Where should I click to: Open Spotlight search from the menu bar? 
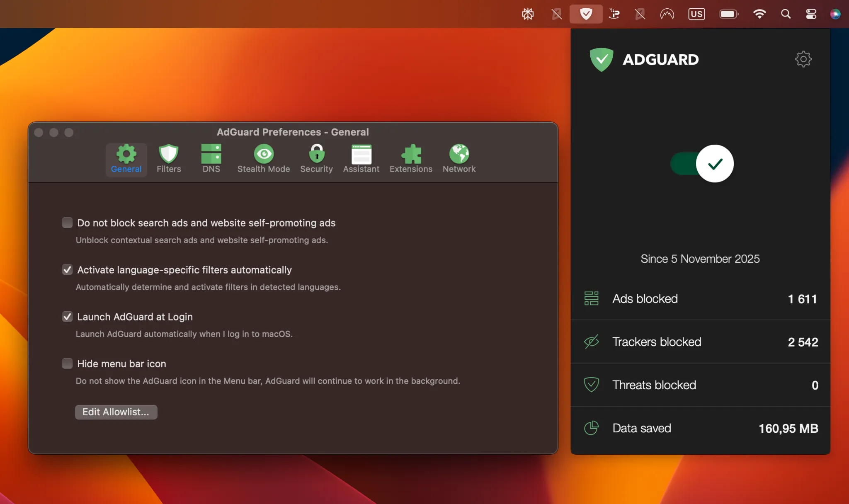coord(786,14)
